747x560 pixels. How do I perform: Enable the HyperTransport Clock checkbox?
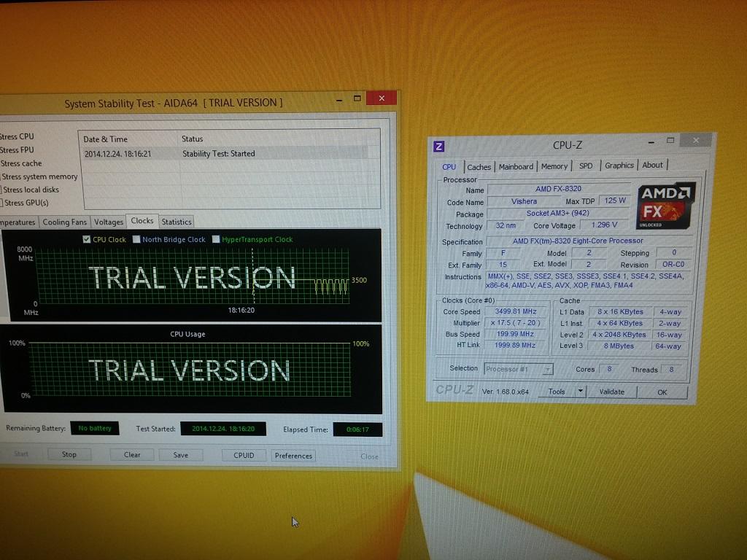[216, 239]
